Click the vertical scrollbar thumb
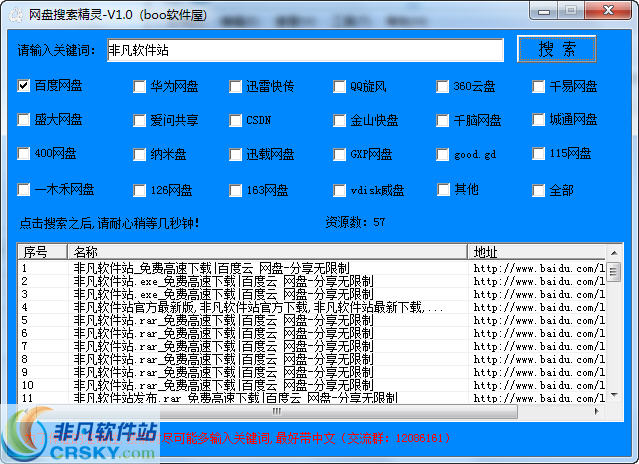The width and height of the screenshot is (639, 464). pyautogui.click(x=613, y=272)
